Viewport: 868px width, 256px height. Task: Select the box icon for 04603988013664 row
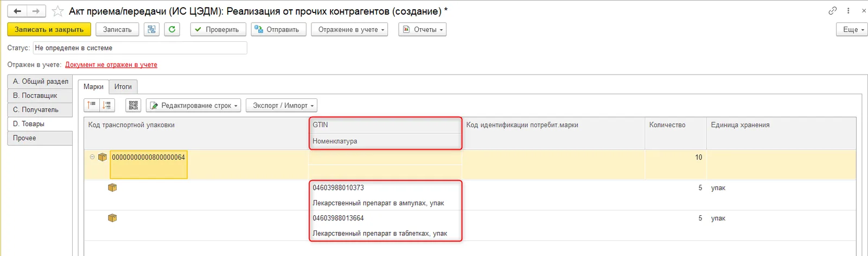tap(112, 218)
